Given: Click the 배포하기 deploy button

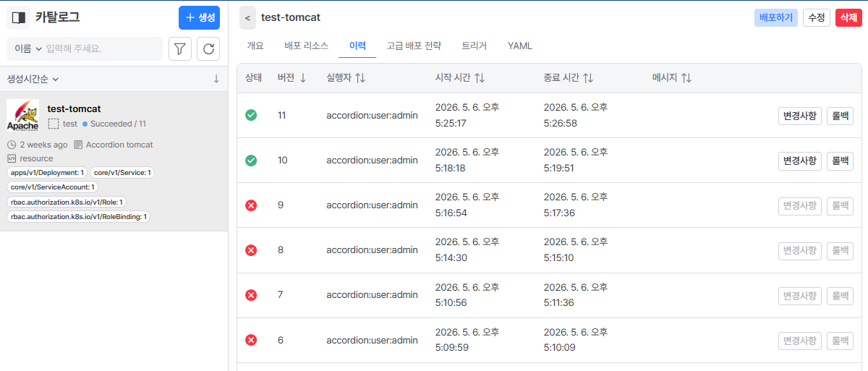Looking at the screenshot, I should 776,17.
